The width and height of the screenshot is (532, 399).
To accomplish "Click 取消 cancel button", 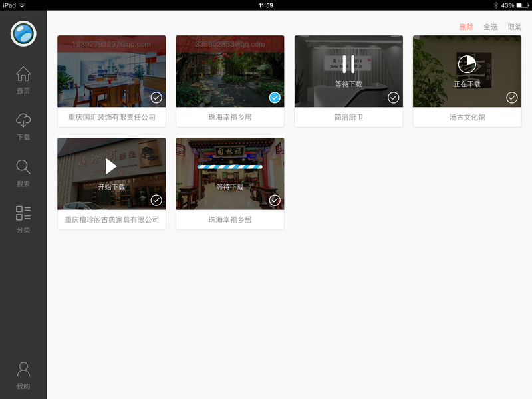I will (515, 27).
